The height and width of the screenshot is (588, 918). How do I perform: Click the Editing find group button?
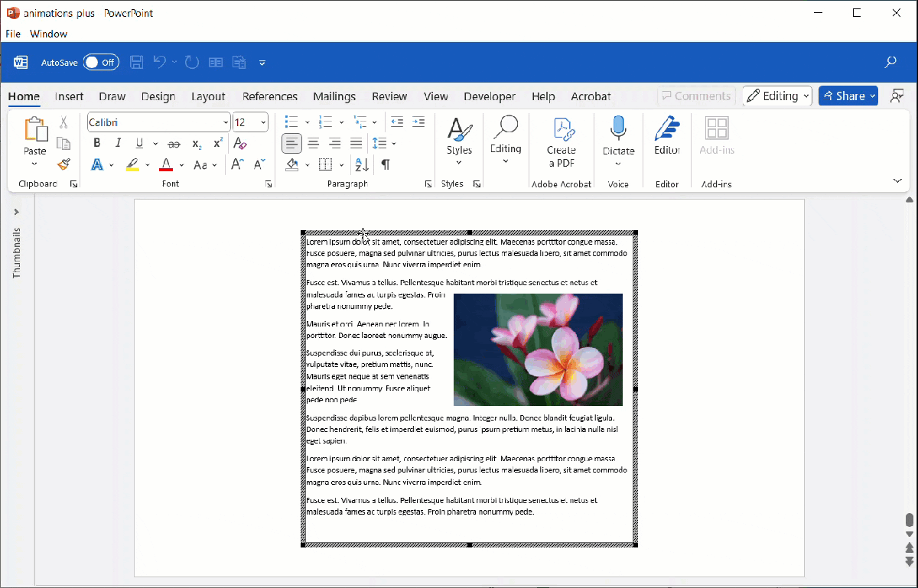click(506, 139)
